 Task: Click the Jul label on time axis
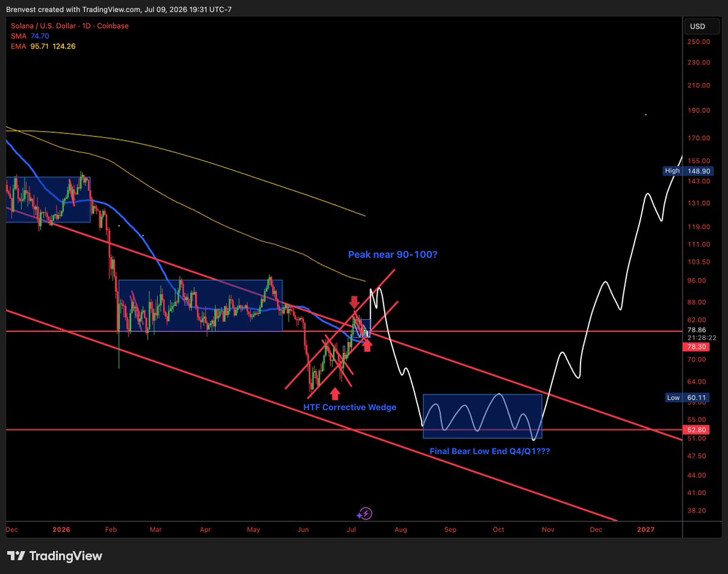click(351, 530)
